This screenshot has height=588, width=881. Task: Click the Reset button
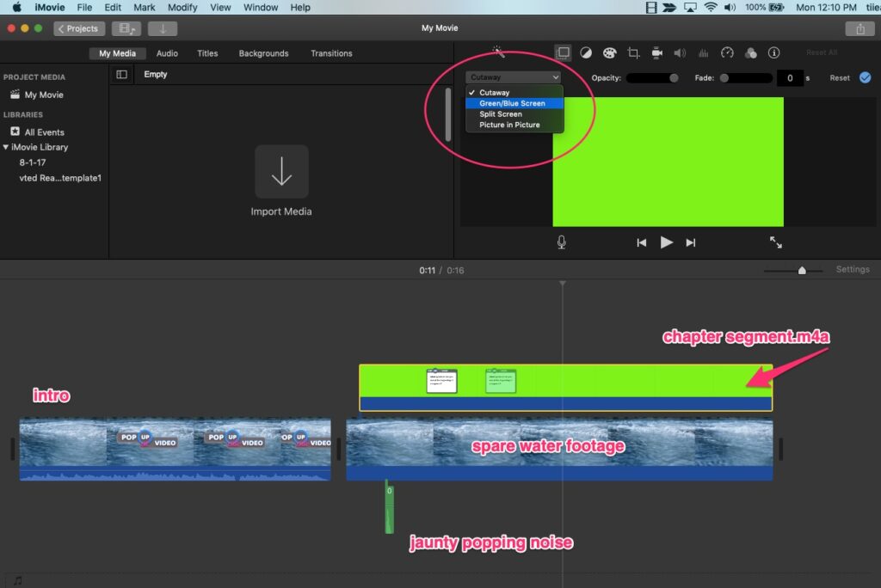pyautogui.click(x=840, y=78)
